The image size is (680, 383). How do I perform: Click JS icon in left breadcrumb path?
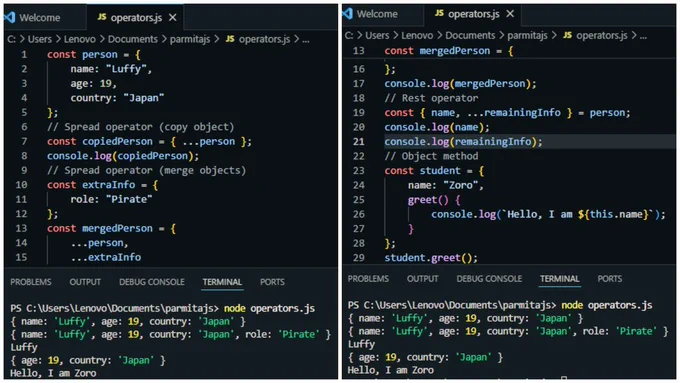pyautogui.click(x=230, y=39)
